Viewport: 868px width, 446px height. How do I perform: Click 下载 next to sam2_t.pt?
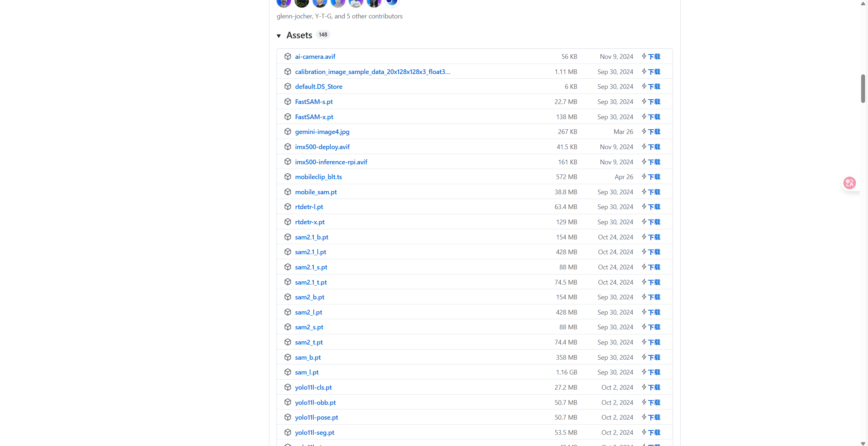click(654, 342)
